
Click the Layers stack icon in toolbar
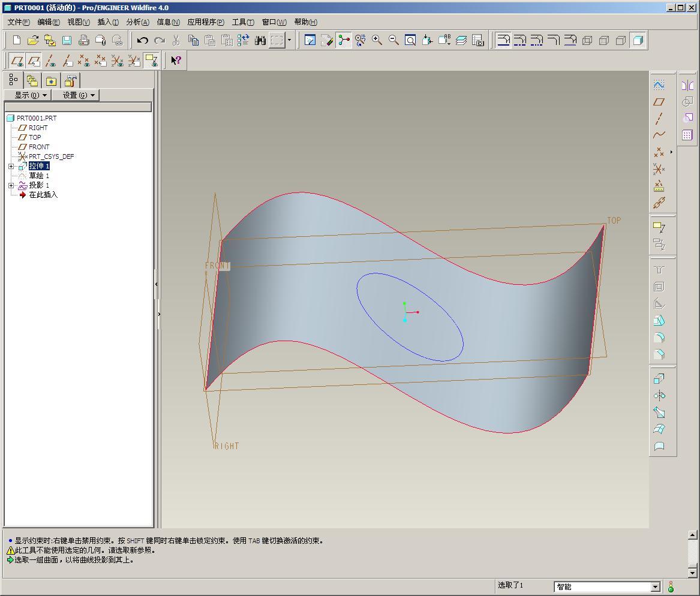click(x=461, y=40)
